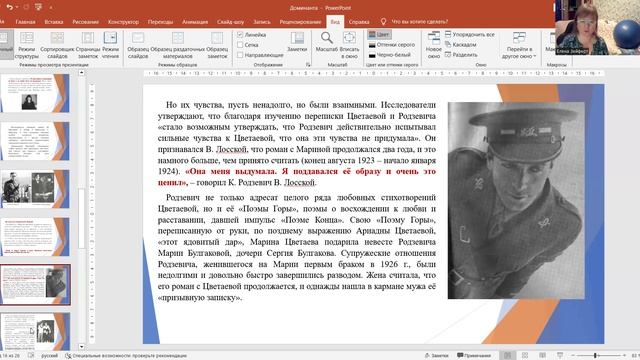Enable the Направляющие guides checkbox
640x360 pixels.
point(240,55)
